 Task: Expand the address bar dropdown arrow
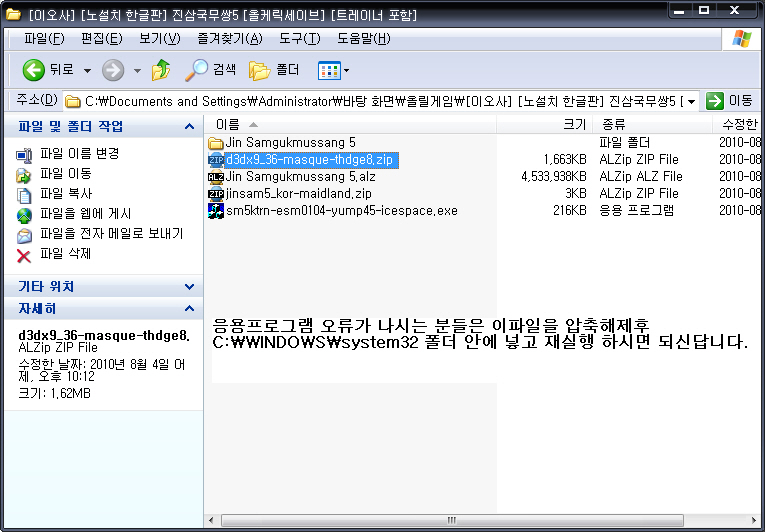pyautogui.click(x=691, y=102)
